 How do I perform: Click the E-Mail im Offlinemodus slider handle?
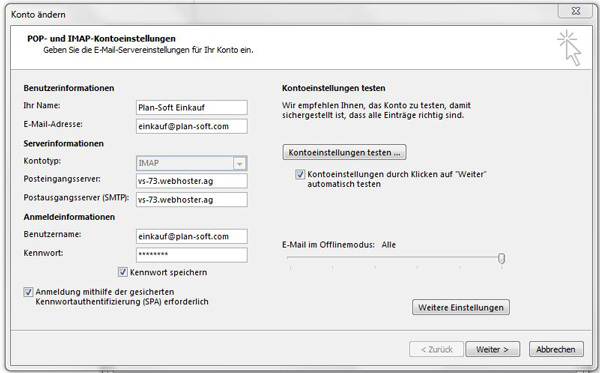(x=501, y=259)
